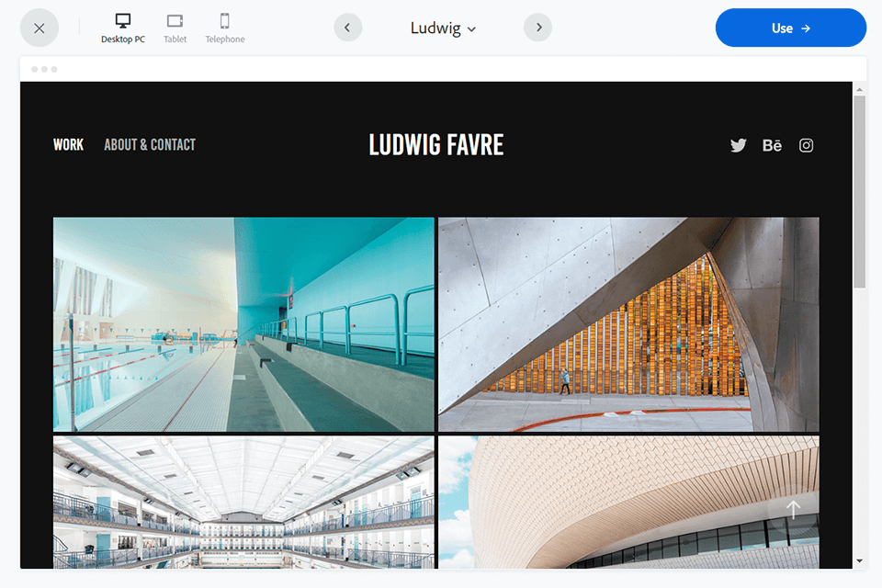
Task: Open the white atrium with balconies photo
Action: [243, 502]
